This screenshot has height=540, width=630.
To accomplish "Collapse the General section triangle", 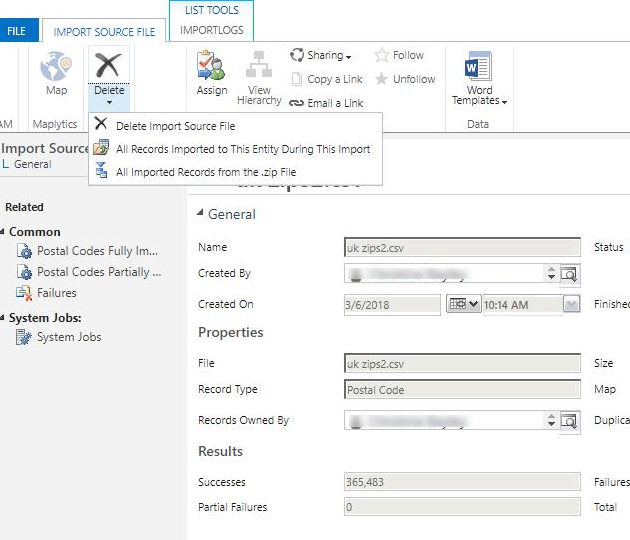I will tap(200, 213).
